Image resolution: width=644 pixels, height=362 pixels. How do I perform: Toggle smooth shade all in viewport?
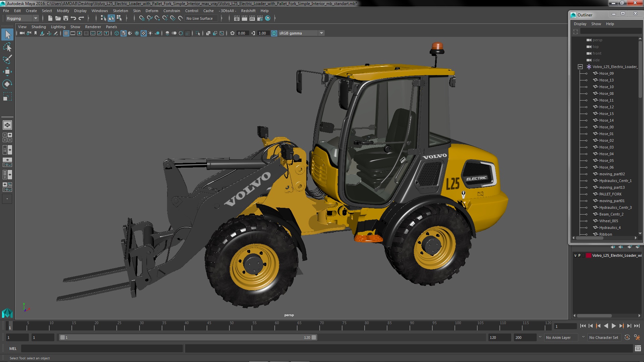[x=123, y=33]
